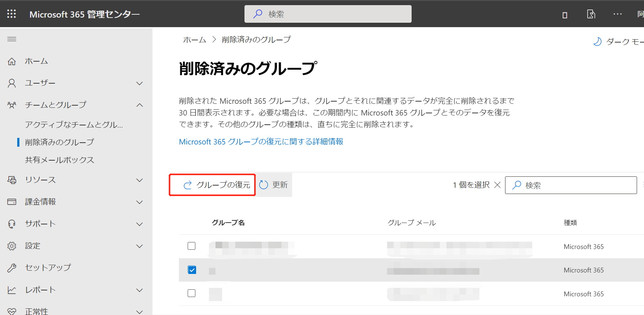This screenshot has height=315, width=644.
Task: Click the 1 個を選択 selection text
Action: 471,185
